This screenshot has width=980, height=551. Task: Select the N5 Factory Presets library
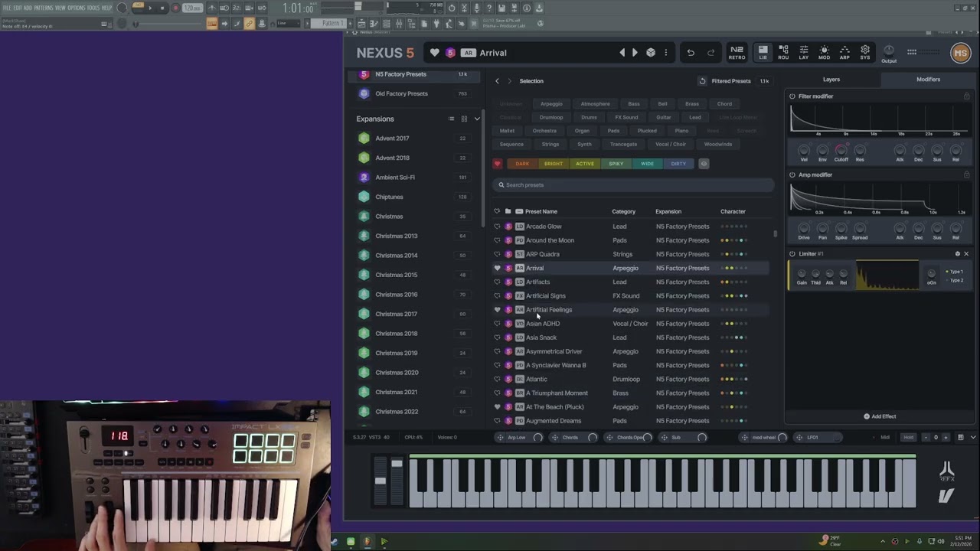click(415, 74)
